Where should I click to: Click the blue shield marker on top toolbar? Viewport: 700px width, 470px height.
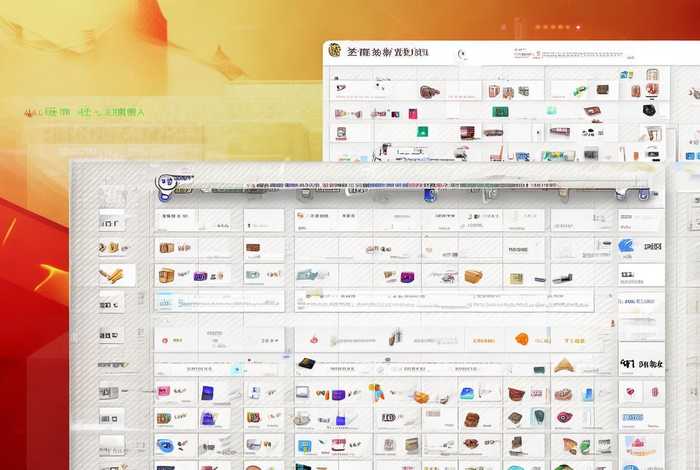click(429, 195)
